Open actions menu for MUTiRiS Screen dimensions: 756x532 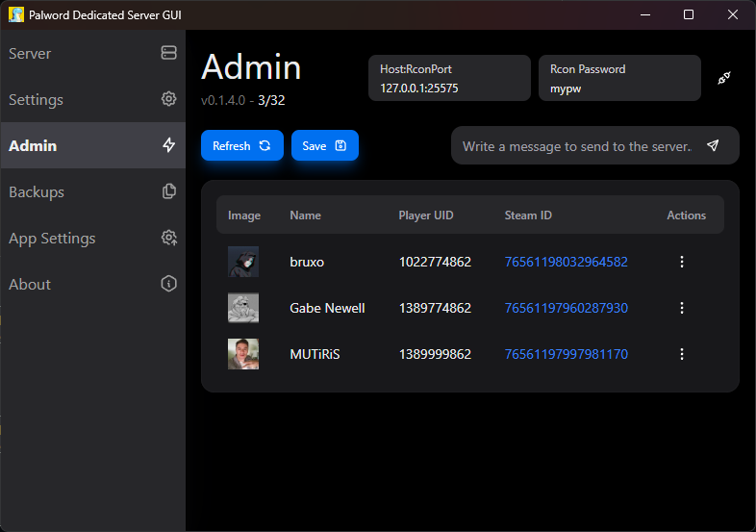click(682, 354)
